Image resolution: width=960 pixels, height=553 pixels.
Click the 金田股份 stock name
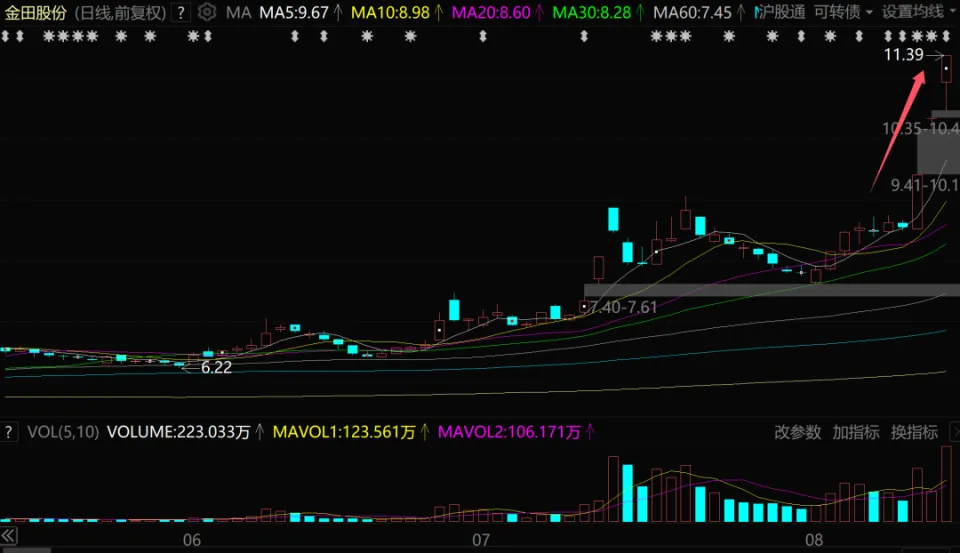click(x=36, y=12)
